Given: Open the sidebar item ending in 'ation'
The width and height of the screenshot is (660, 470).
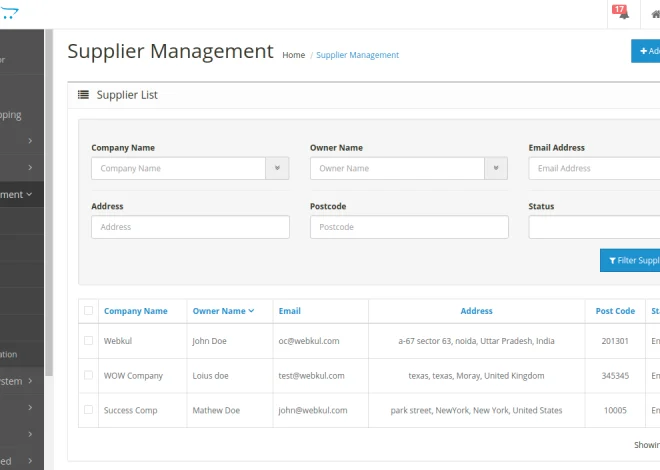Looking at the screenshot, I should [x=22, y=354].
